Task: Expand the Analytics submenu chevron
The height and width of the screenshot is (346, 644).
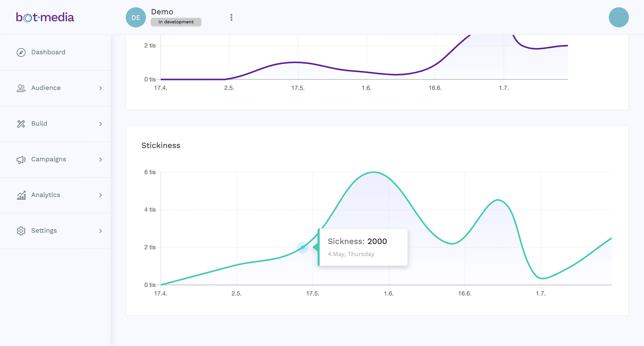Action: pos(101,195)
